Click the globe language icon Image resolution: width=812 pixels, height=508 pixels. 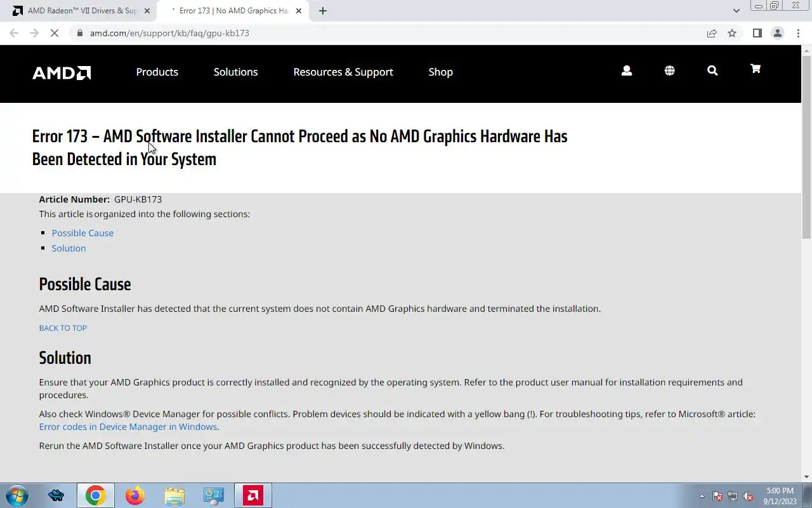(669, 71)
